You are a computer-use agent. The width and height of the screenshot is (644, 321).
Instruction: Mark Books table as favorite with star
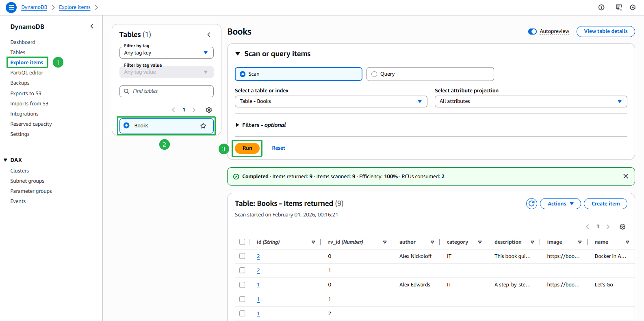coord(203,126)
